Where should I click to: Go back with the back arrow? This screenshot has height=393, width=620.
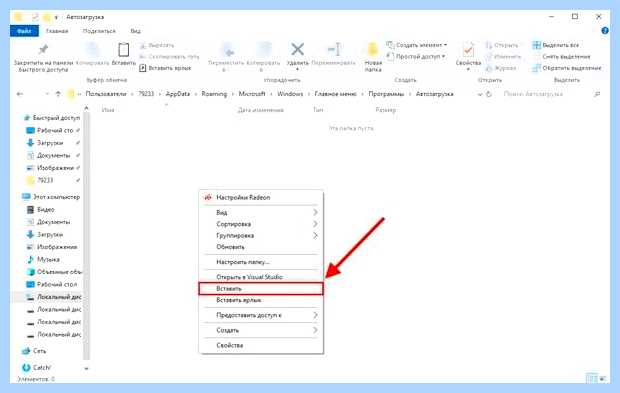coord(20,94)
